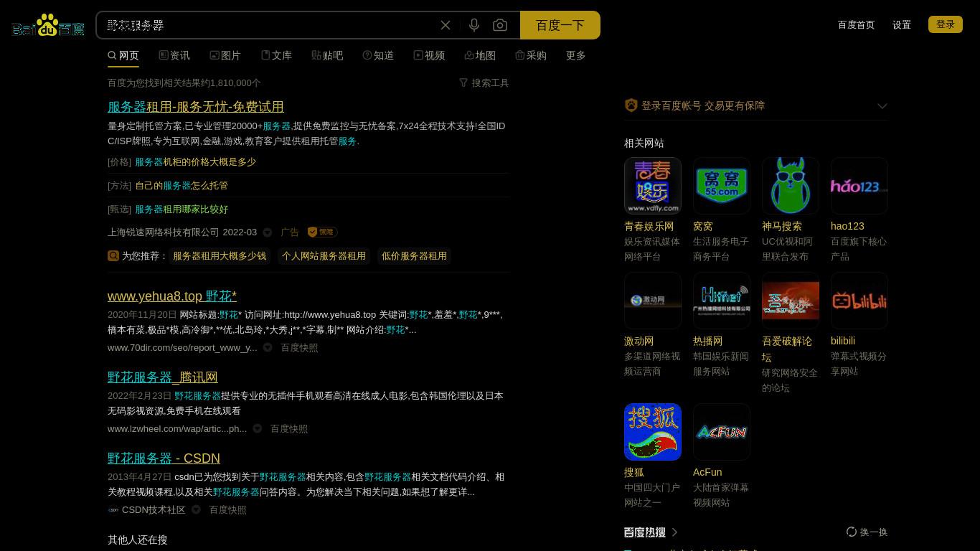
Task: Switch to the 资讯 tab
Action: click(174, 55)
